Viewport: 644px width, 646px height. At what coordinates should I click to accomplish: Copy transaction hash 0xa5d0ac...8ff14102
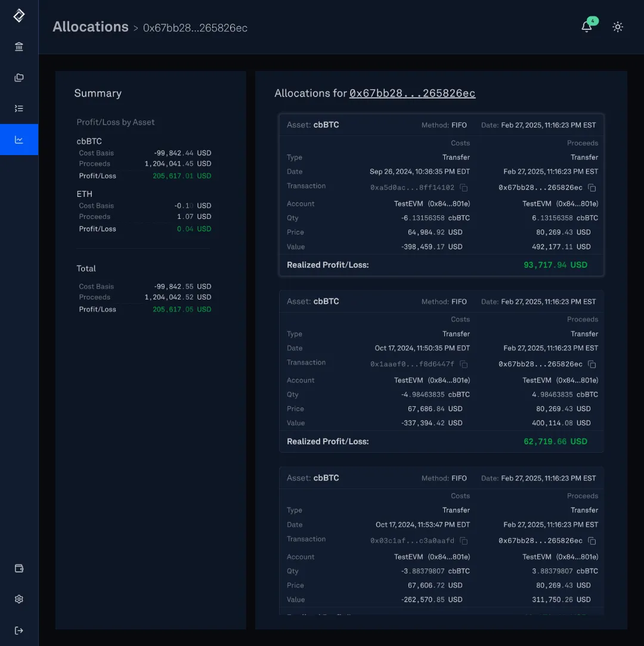click(463, 187)
